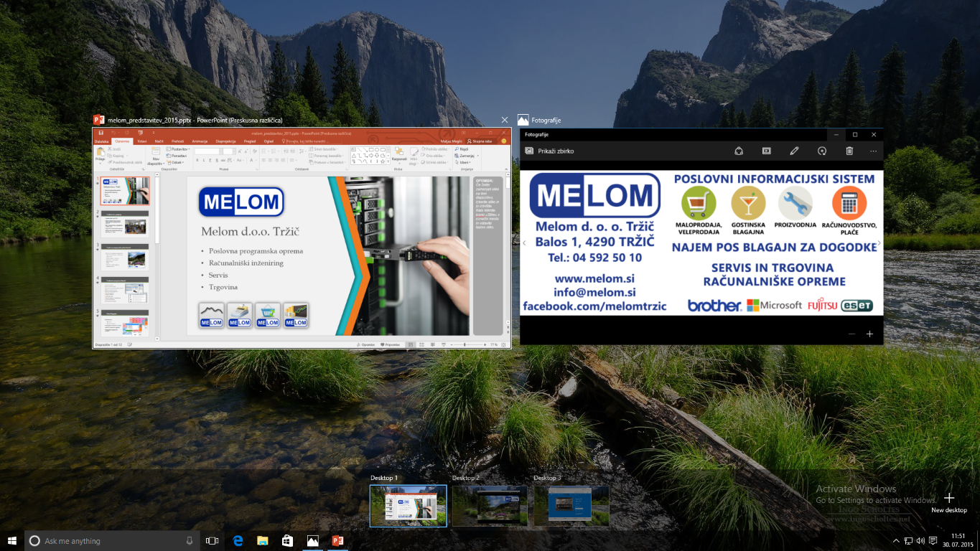Open the Start menu
This screenshot has height=551, width=980.
(12, 540)
